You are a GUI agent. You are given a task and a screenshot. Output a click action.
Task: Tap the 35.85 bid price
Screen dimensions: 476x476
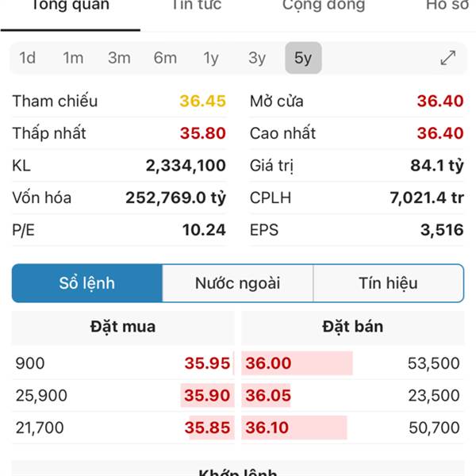click(207, 428)
